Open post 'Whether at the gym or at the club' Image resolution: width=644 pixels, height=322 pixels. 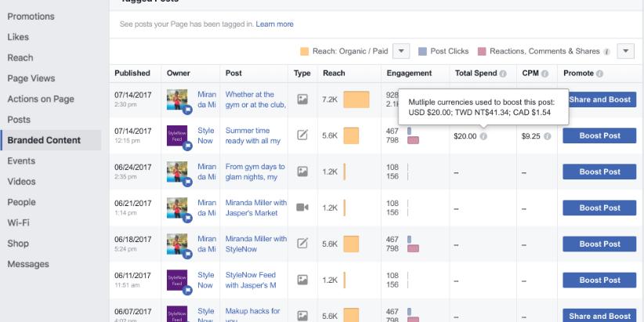(255, 99)
